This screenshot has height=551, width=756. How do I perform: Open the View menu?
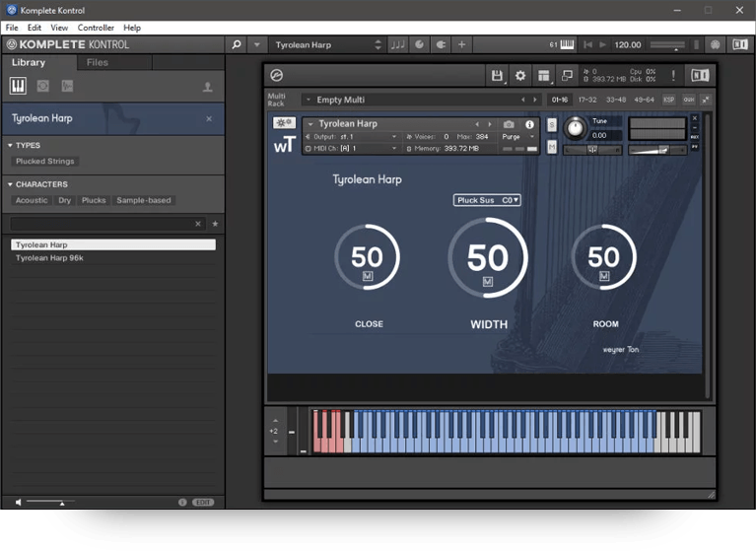coord(59,28)
